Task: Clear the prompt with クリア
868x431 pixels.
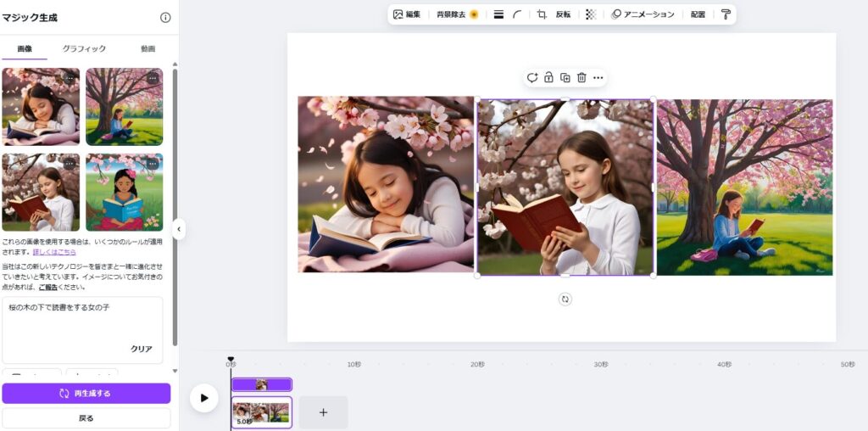Action: click(x=142, y=349)
